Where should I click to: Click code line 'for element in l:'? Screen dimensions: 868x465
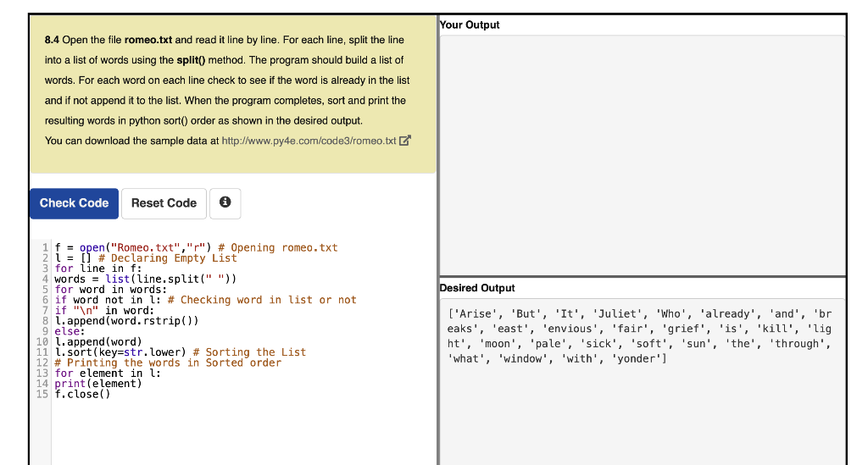(x=108, y=374)
